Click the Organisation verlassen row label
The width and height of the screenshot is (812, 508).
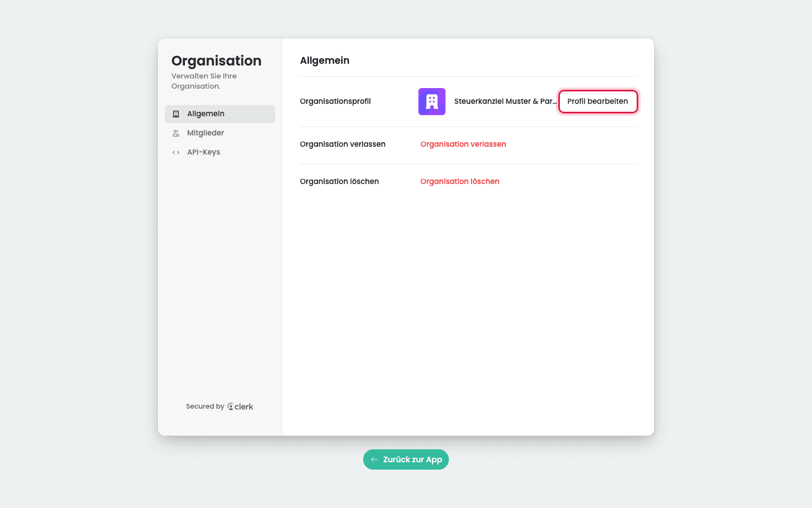[x=343, y=144]
